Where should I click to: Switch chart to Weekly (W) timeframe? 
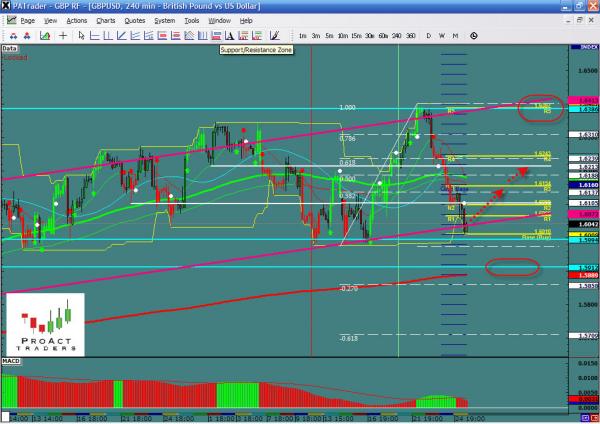pos(442,36)
